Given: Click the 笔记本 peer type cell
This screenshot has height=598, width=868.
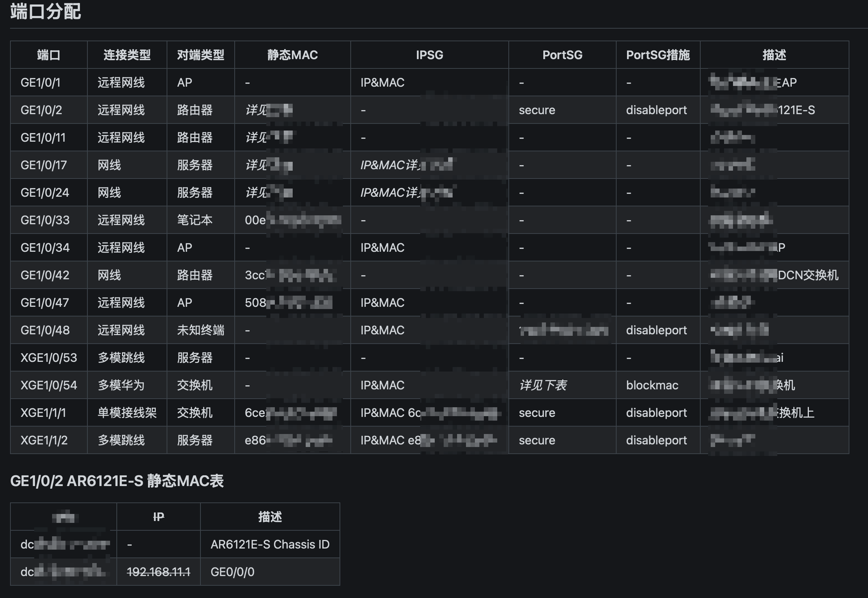Looking at the screenshot, I should (195, 220).
